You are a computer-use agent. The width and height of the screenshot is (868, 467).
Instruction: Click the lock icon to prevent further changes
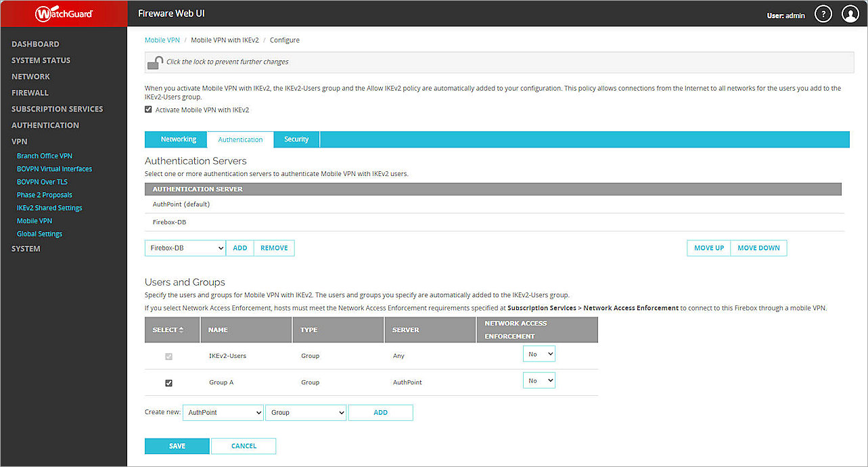(x=154, y=62)
